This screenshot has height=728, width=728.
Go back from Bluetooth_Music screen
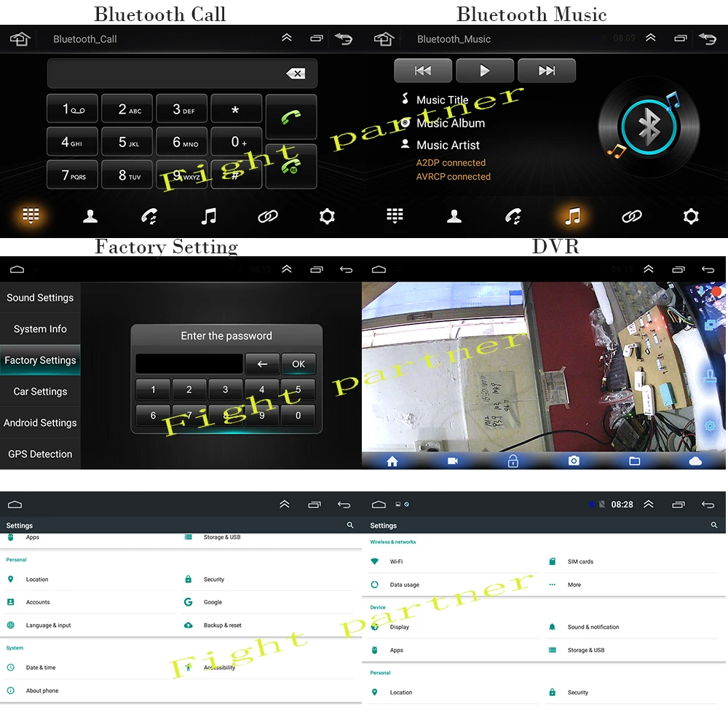tap(708, 39)
